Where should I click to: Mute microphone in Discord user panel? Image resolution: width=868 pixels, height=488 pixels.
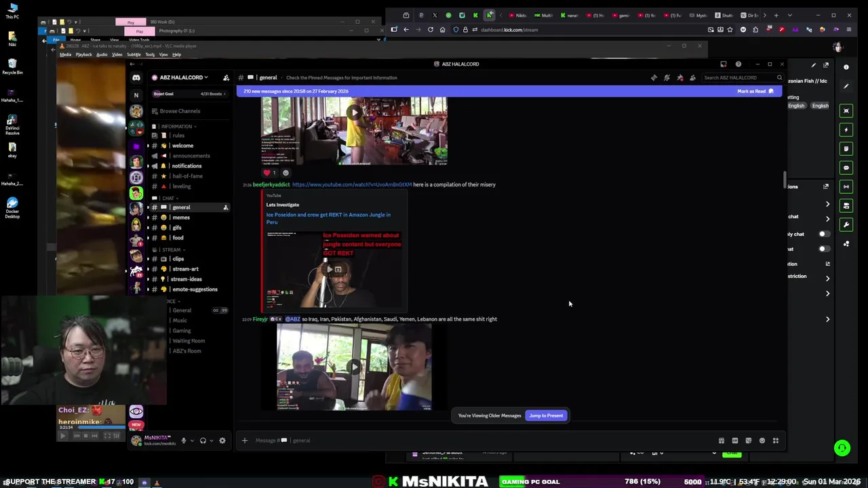[183, 441]
